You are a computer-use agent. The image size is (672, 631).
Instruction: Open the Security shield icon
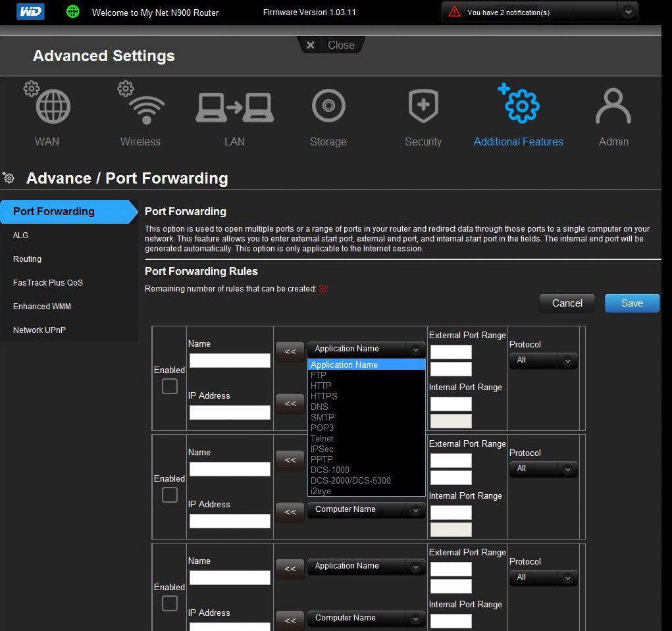(x=423, y=107)
